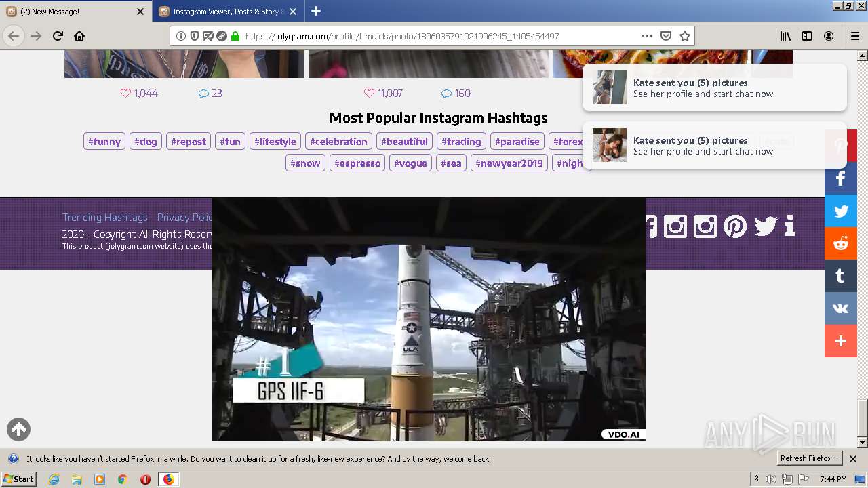Close the Instagram Viewer tab
Image resolution: width=868 pixels, height=488 pixels.
293,12
